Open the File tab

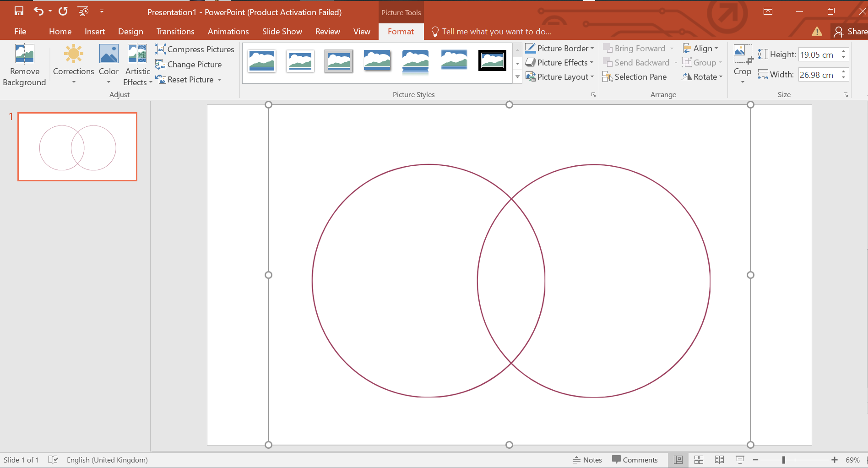[x=20, y=32]
